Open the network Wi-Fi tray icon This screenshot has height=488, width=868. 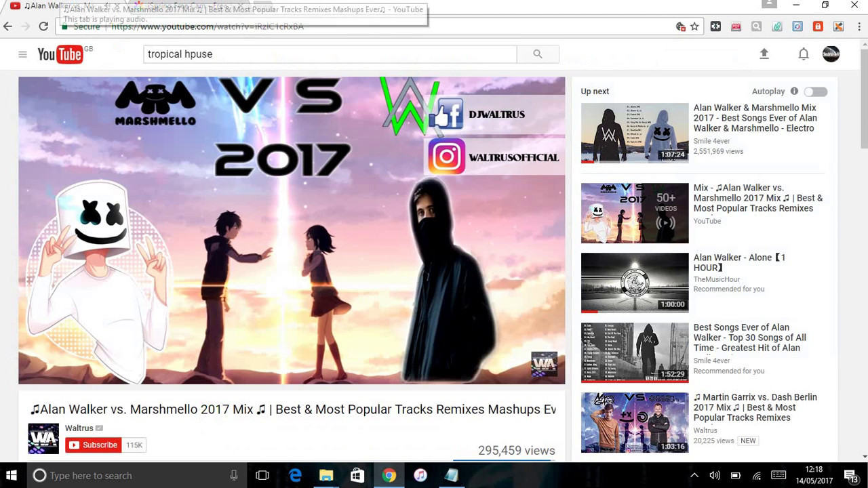click(757, 475)
